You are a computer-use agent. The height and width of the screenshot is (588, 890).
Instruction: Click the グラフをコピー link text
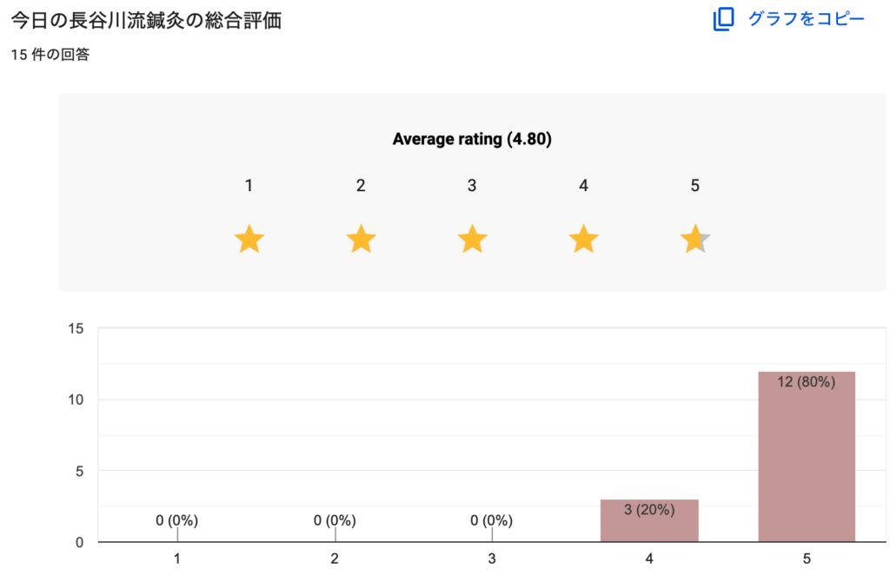[x=807, y=19]
